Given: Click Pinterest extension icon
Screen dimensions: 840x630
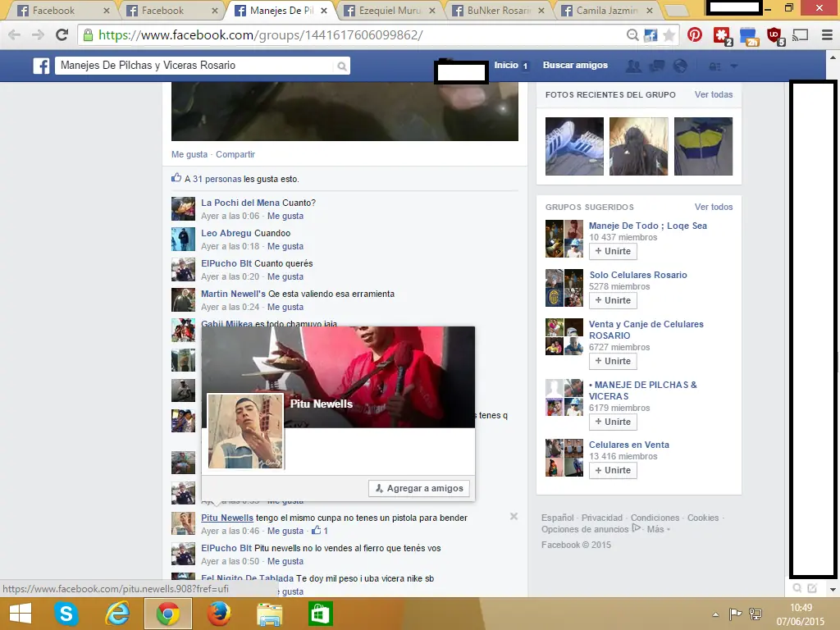Looking at the screenshot, I should pyautogui.click(x=695, y=34).
